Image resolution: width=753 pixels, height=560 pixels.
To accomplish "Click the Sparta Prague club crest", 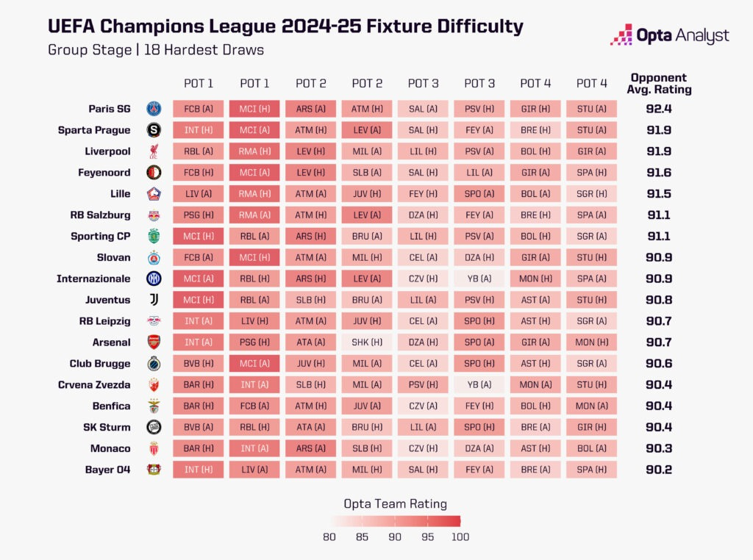I will click(154, 130).
